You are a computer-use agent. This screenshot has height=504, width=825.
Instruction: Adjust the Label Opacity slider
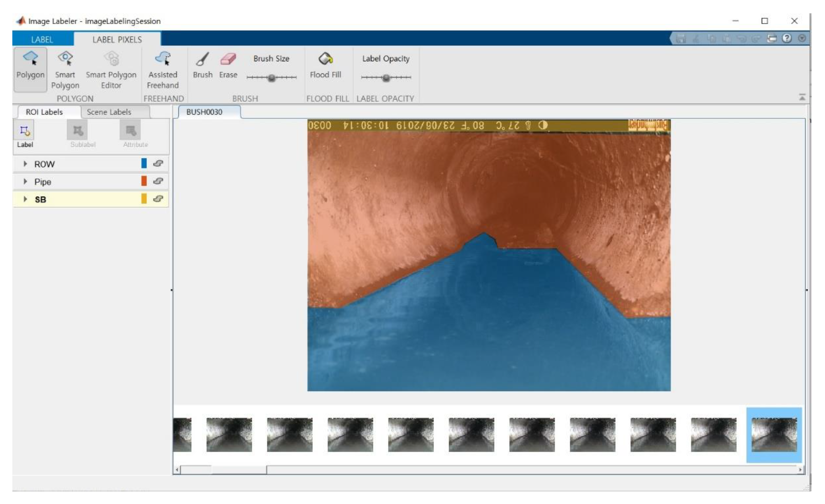(386, 78)
